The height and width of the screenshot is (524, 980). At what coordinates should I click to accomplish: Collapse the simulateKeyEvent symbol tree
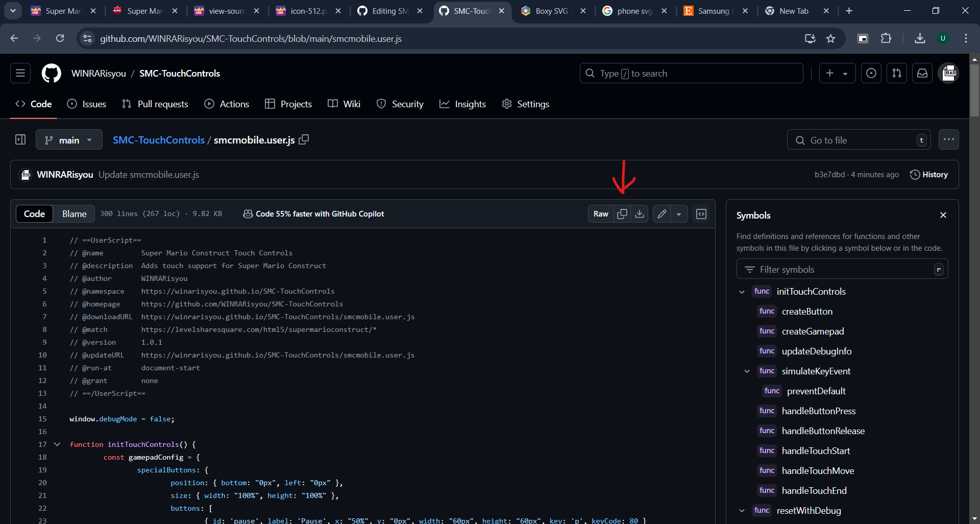pos(747,371)
